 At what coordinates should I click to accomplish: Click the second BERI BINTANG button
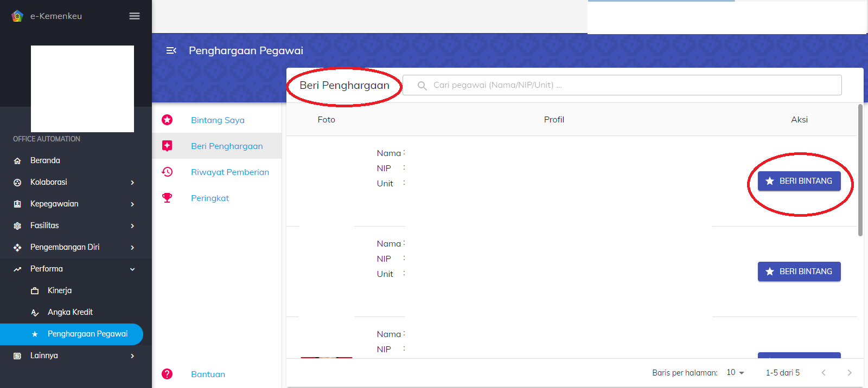(799, 271)
